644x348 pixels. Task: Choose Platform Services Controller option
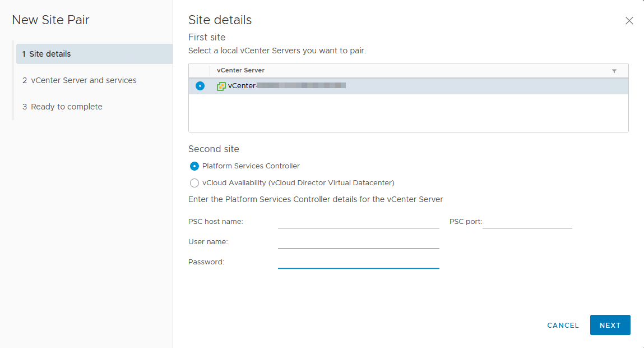195,166
